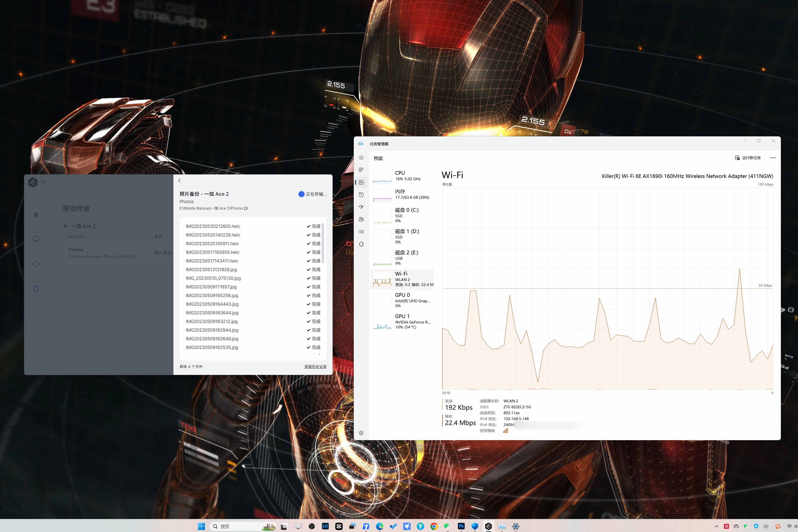Open the App history icon in Task Manager
Image resolution: width=798 pixels, height=532 pixels.
pyautogui.click(x=361, y=195)
